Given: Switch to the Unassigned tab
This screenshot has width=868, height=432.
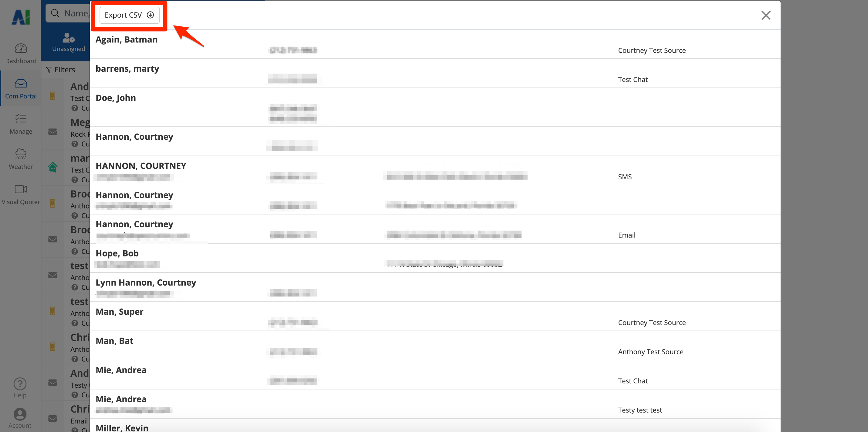Looking at the screenshot, I should 68,42.
